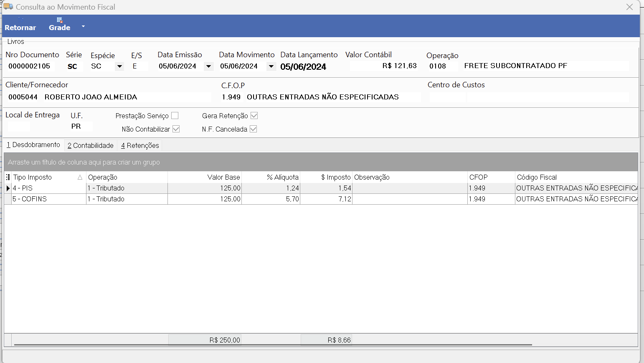Click the Nro Documento input field
This screenshot has height=363, width=644.
pyautogui.click(x=30, y=66)
